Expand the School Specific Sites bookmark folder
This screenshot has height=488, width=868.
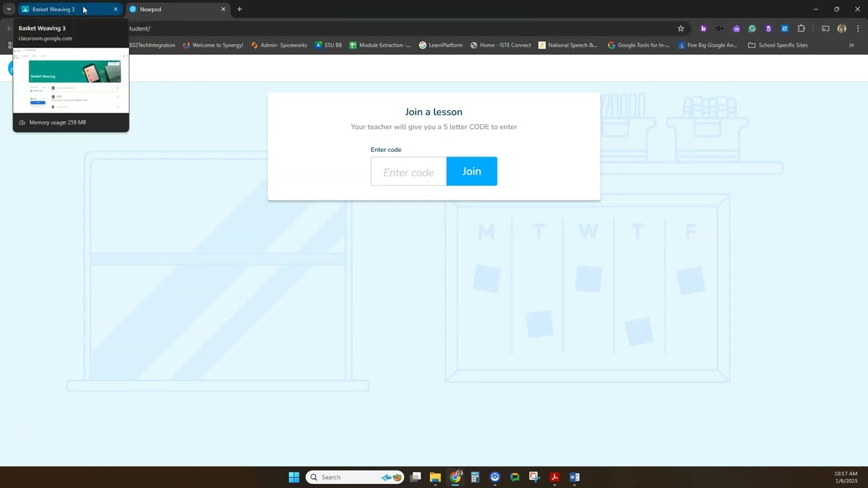click(778, 45)
